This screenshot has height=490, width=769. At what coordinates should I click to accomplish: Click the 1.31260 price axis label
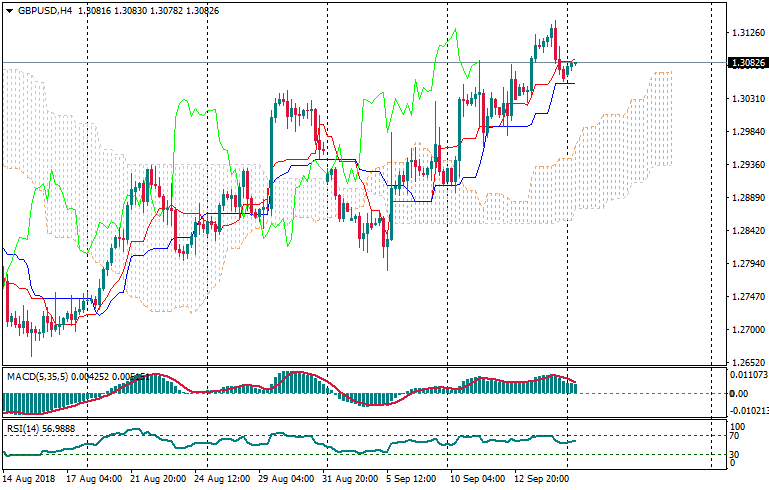[744, 33]
